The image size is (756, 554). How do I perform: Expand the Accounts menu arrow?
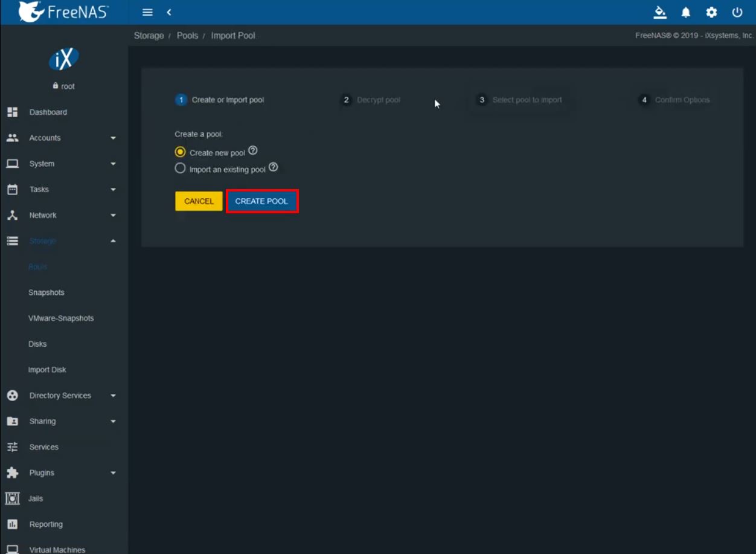[113, 138]
